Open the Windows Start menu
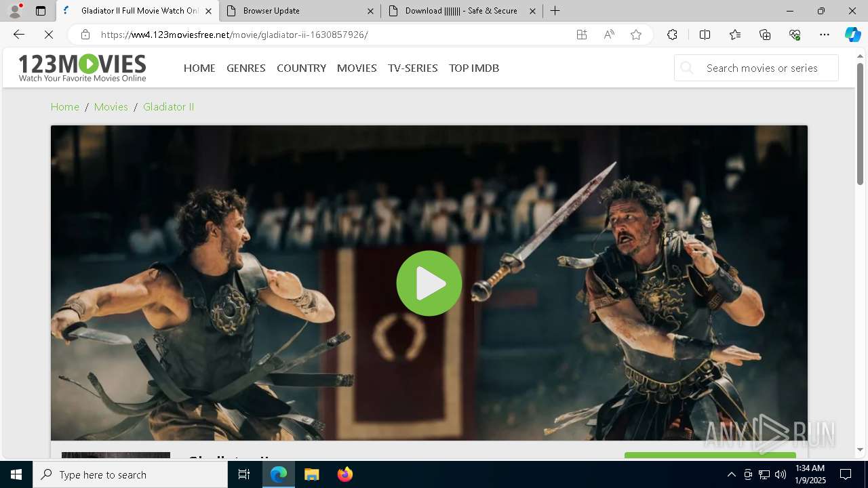This screenshot has height=488, width=868. point(16,474)
